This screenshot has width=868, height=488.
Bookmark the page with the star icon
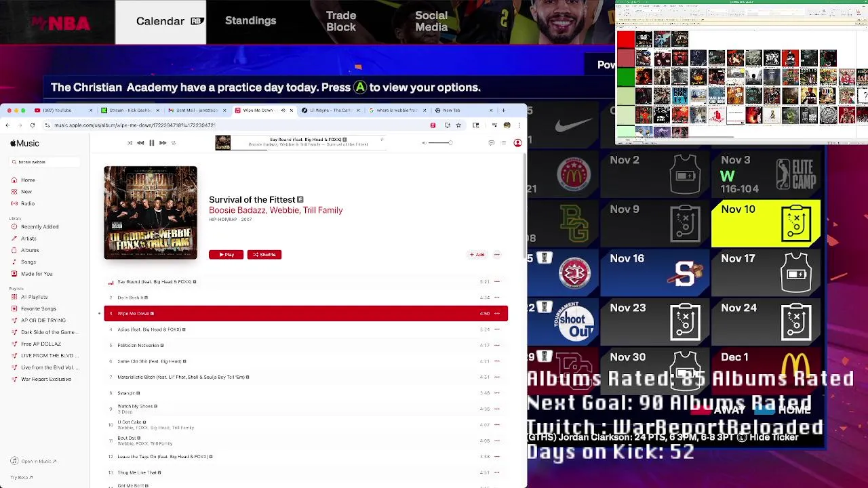(458, 125)
